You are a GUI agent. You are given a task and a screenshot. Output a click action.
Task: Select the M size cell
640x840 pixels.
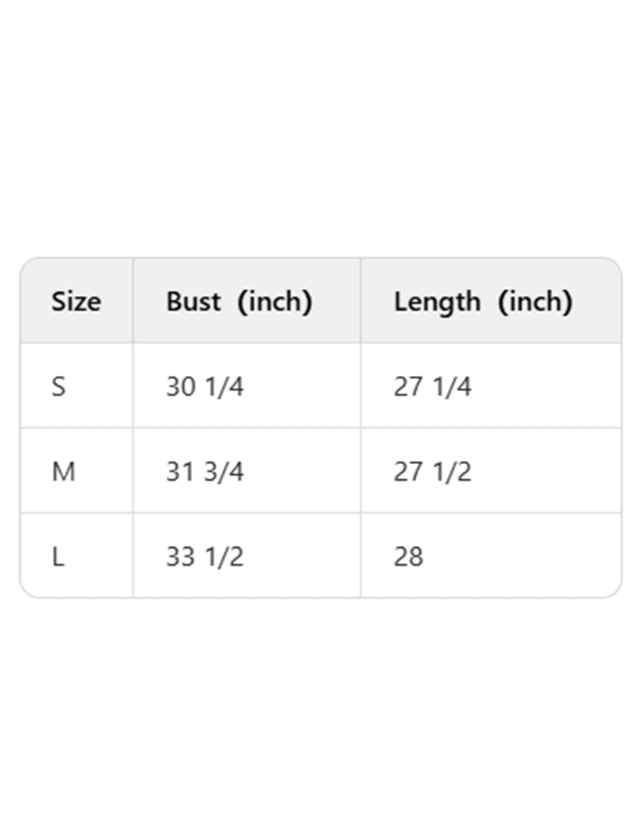(x=63, y=472)
